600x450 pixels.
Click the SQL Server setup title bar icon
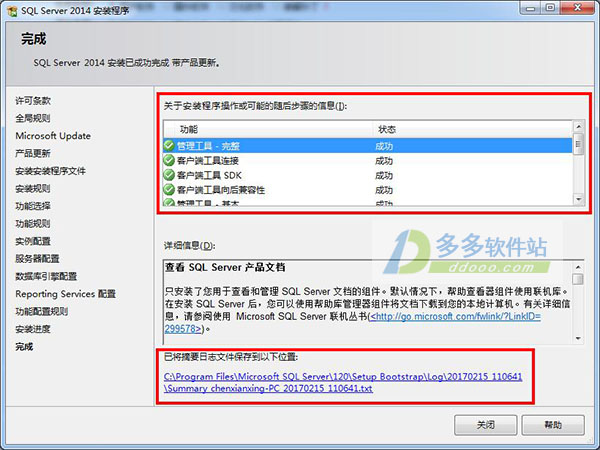12,10
